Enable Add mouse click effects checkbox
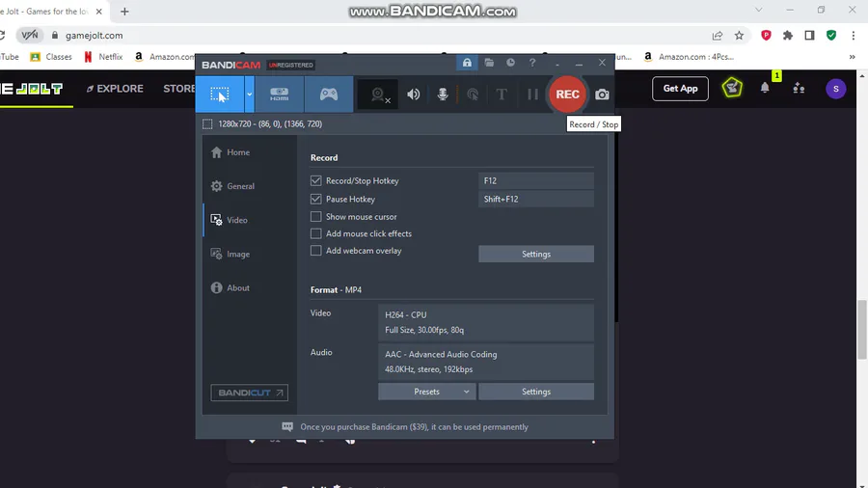 coord(315,233)
